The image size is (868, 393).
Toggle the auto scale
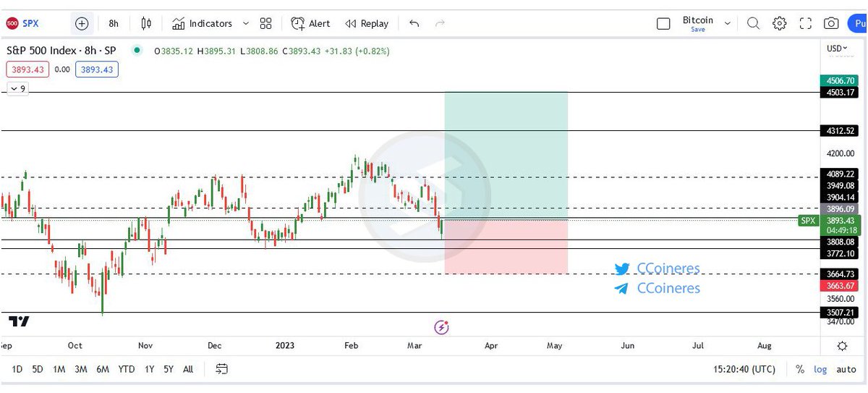(846, 369)
